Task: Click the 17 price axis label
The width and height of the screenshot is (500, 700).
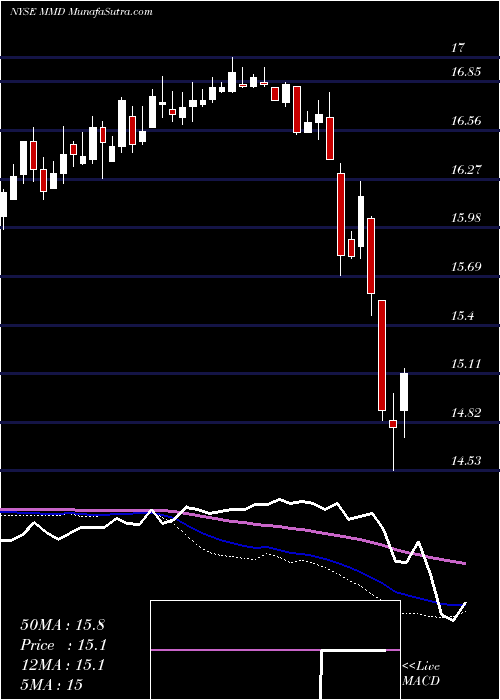Action: pyautogui.click(x=458, y=48)
